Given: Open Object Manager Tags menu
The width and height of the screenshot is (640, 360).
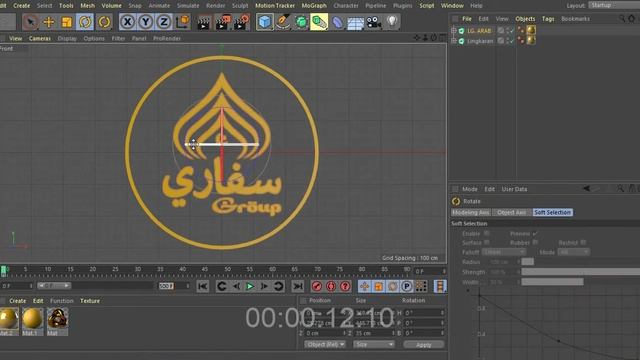Looking at the screenshot, I should tap(548, 19).
